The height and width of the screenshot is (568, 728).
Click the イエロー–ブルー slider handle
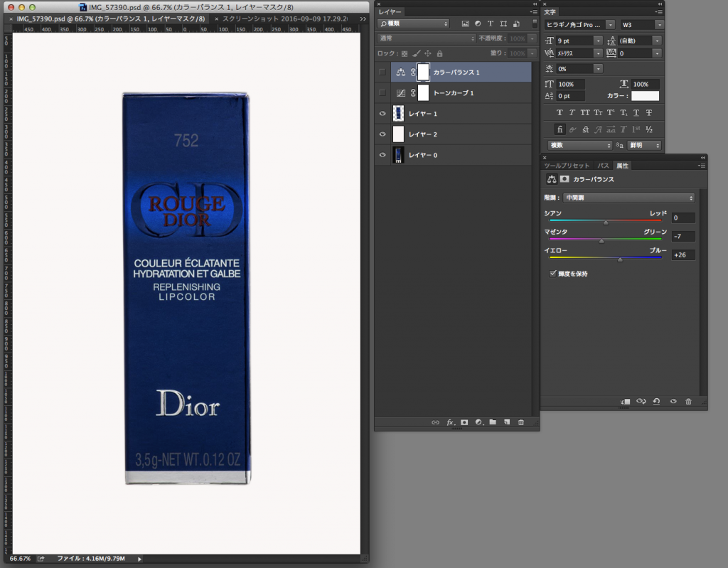[620, 259]
